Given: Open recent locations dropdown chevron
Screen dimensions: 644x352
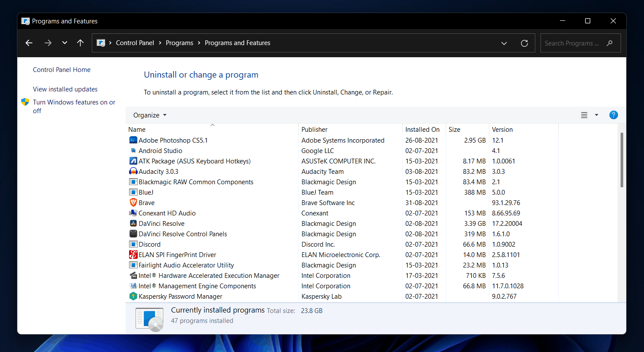Looking at the screenshot, I should point(65,43).
